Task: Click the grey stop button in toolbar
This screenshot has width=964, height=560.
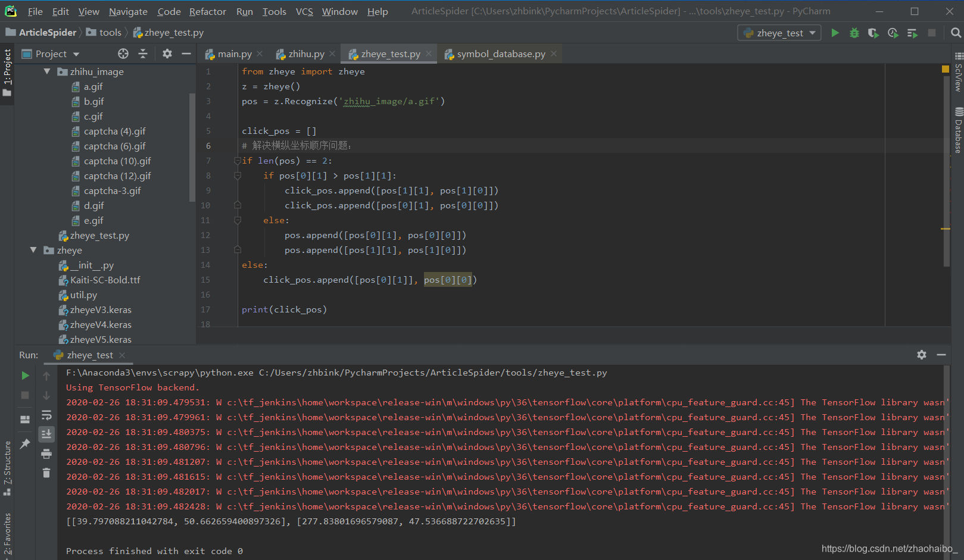Action: pos(932,33)
